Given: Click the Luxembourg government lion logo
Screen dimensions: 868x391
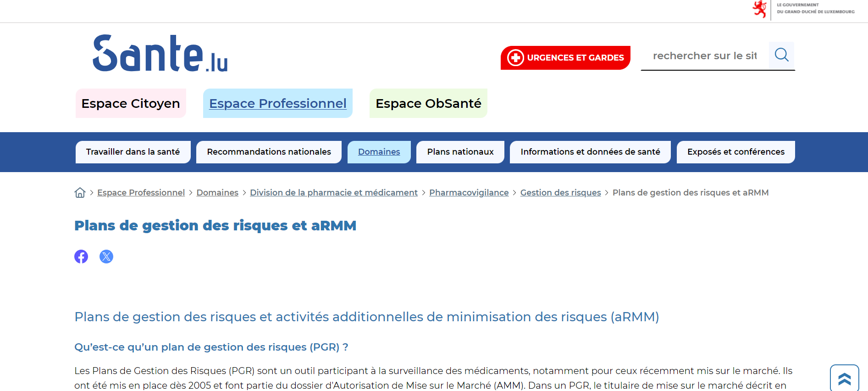Looking at the screenshot, I should (x=759, y=9).
